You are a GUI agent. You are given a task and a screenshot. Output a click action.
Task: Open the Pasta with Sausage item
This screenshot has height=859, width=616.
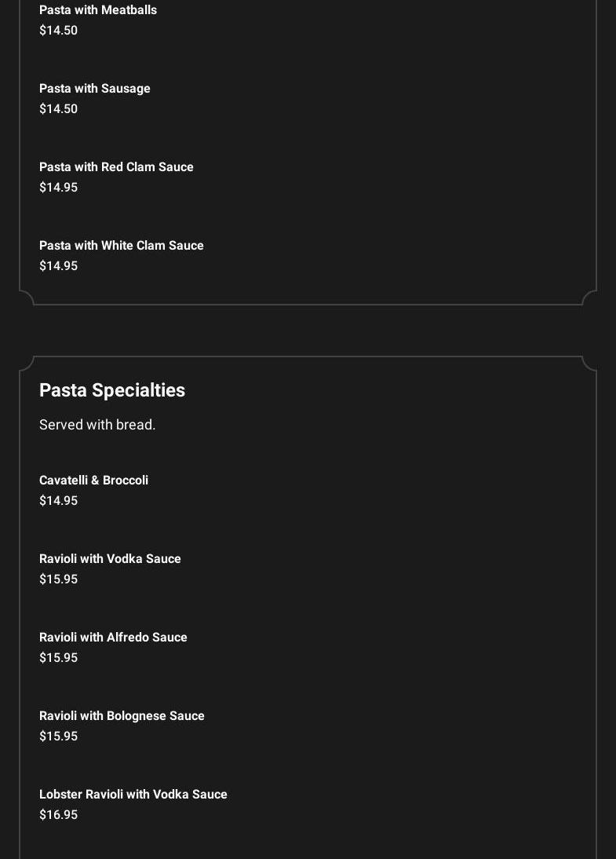(95, 89)
